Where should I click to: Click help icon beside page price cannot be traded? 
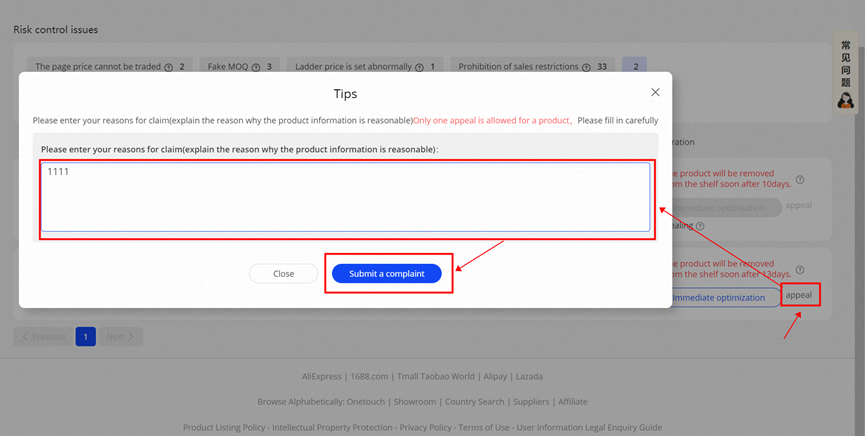(169, 67)
